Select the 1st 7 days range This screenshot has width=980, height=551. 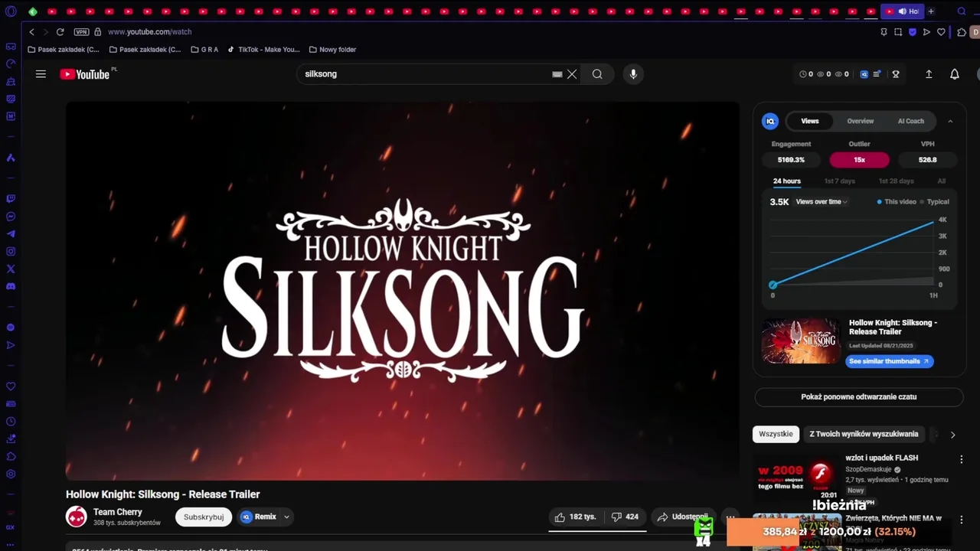pos(840,181)
